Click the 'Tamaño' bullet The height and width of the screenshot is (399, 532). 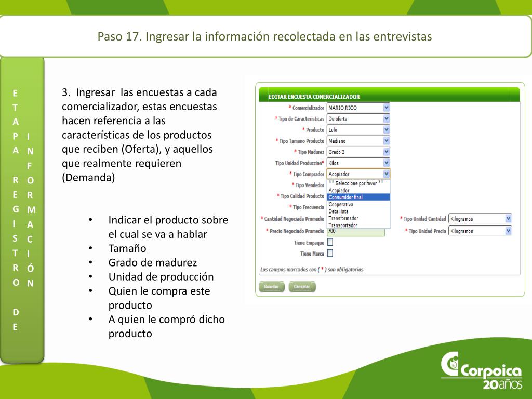pos(127,248)
